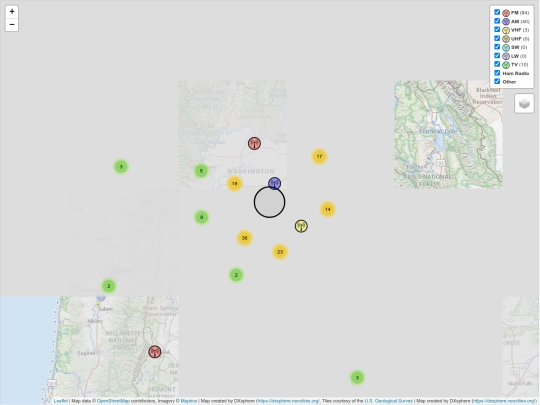Expand the green cluster of 5
The width and height of the screenshot is (540, 405).
tap(201, 171)
